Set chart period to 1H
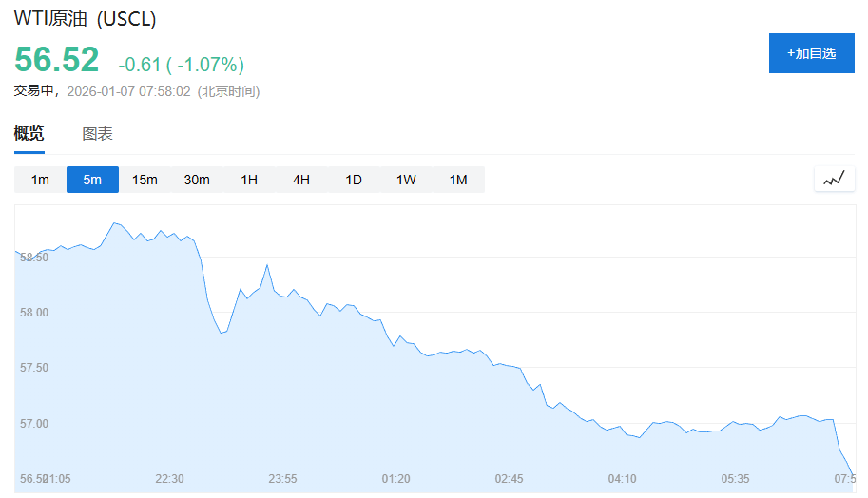This screenshot has width=868, height=498. point(249,180)
